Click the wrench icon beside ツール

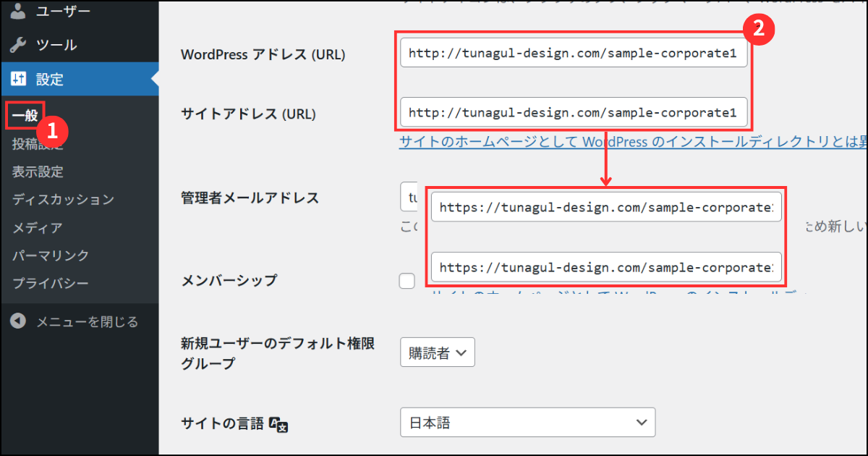20,45
